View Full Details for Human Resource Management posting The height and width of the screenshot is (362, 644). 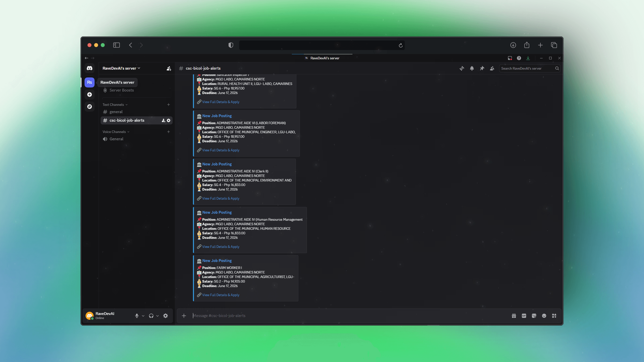(221, 247)
